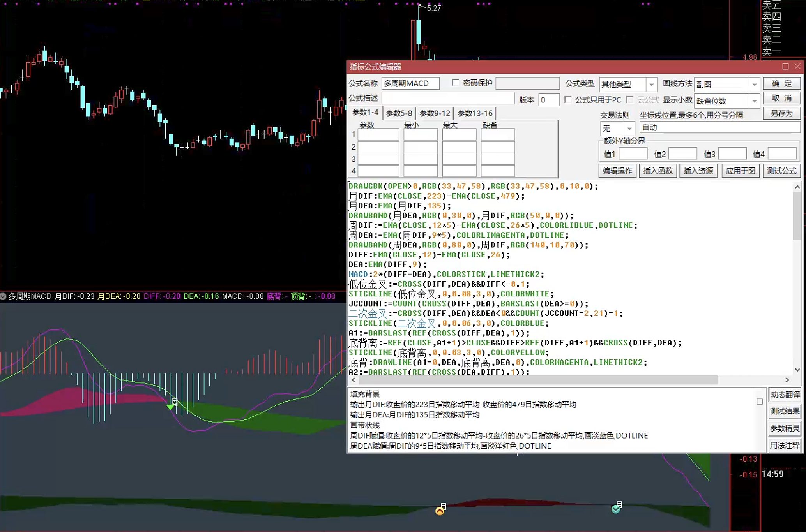This screenshot has height=532, width=806.
Task: Toggle 公式只用于PC checkbox
Action: [x=568, y=100]
